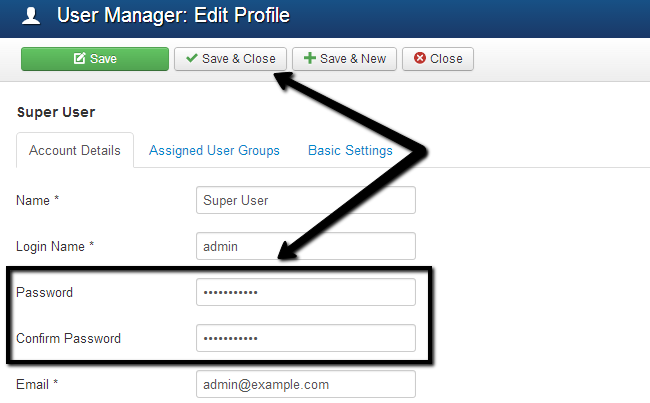Click the user silhouette icon in header
The height and width of the screenshot is (403, 650).
[32, 15]
